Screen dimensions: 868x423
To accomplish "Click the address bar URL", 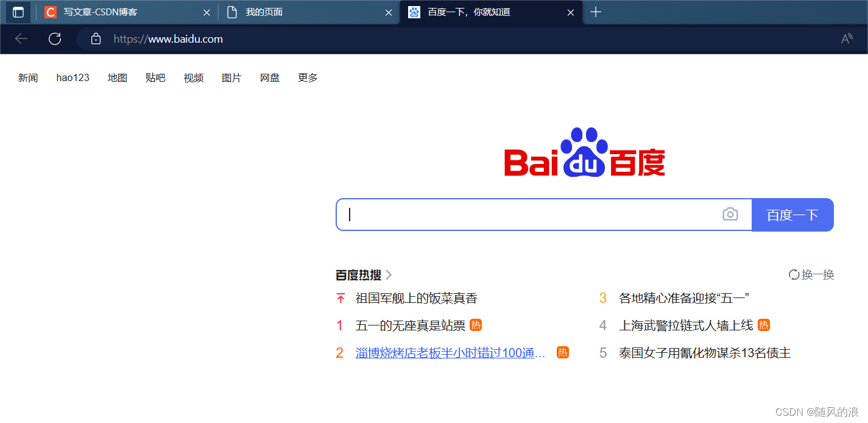I will coord(168,39).
